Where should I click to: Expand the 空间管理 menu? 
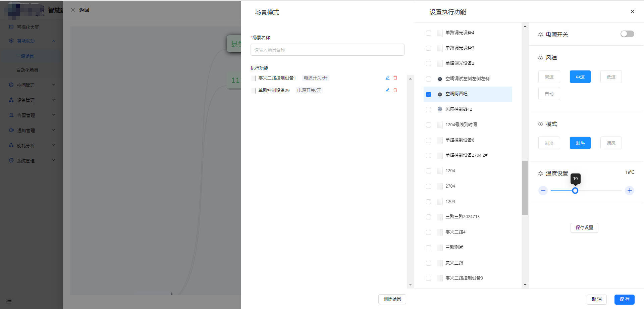point(32,85)
